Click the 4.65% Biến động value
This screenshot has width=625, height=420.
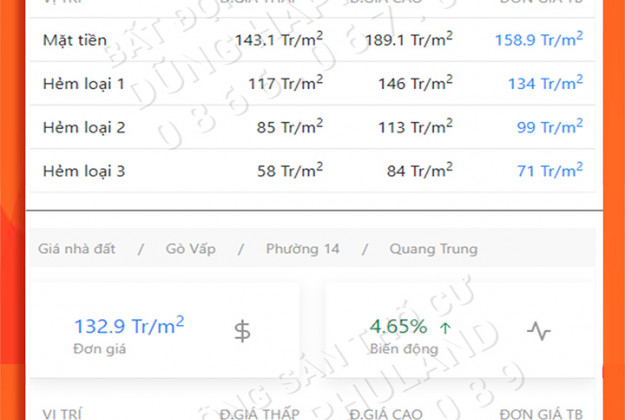tap(398, 327)
